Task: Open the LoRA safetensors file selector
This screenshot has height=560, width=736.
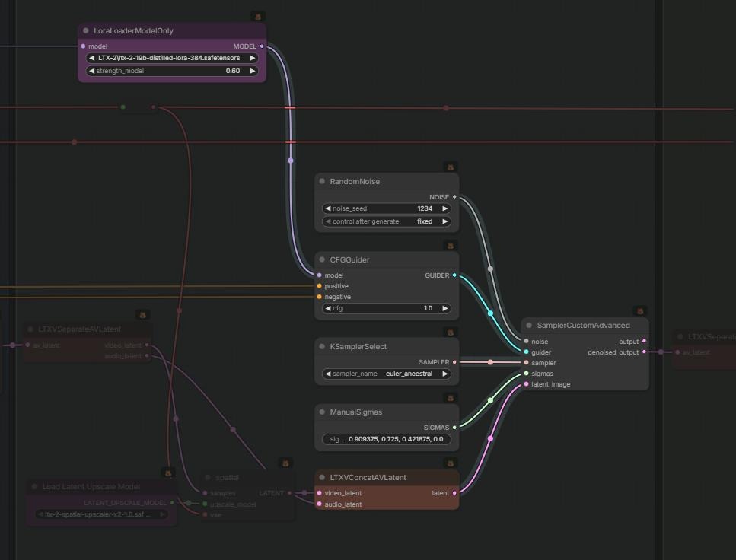Action: pos(172,58)
